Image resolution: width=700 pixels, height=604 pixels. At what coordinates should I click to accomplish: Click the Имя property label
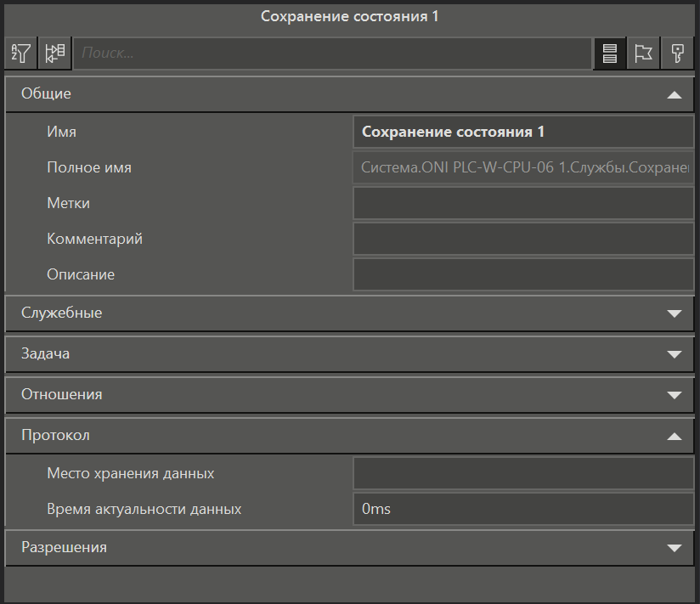pos(62,132)
